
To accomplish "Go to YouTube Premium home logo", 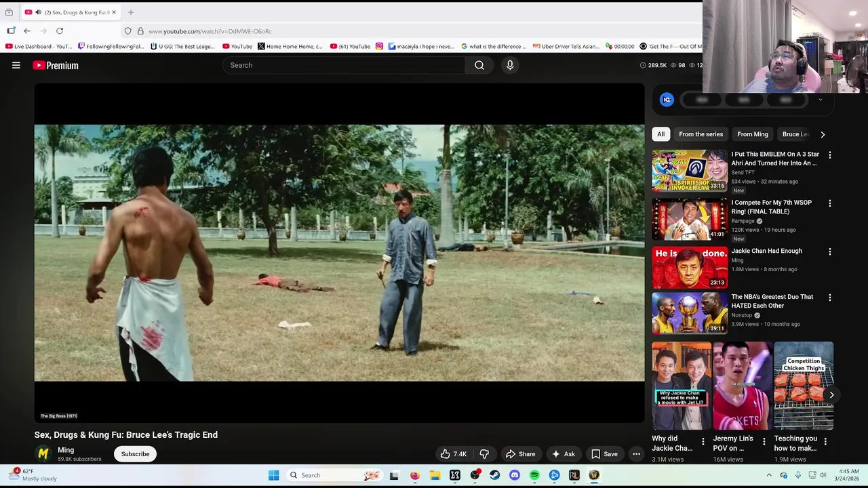I will (x=56, y=65).
